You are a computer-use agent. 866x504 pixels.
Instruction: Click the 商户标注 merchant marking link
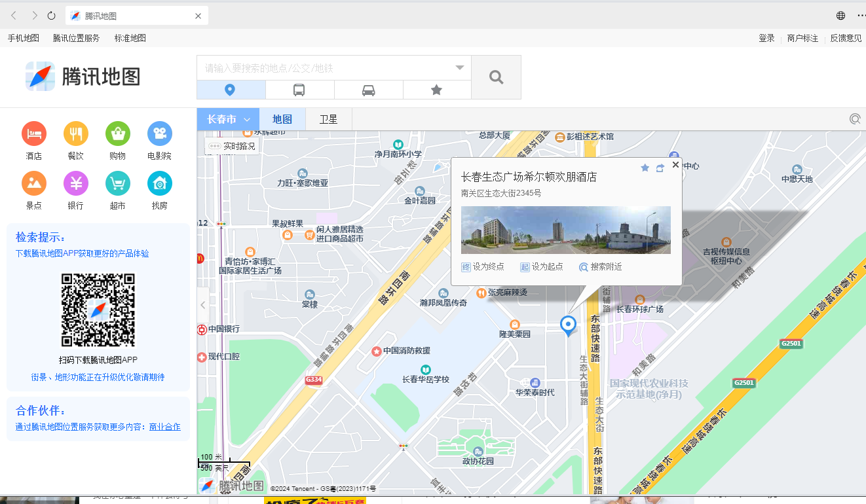[x=803, y=38]
